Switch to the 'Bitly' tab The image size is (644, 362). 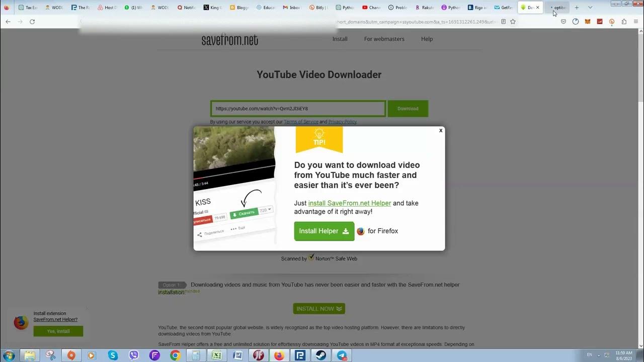[319, 8]
